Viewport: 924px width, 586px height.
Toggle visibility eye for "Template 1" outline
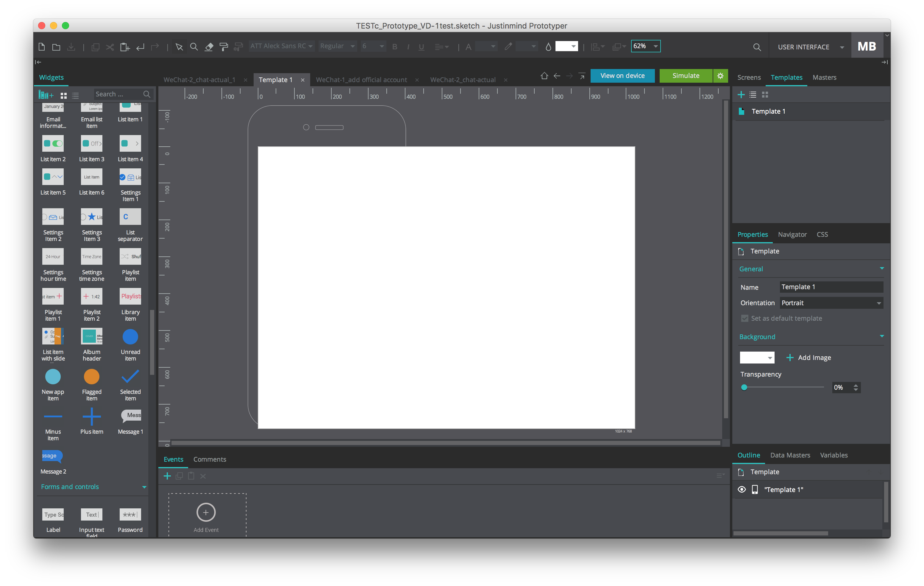pos(741,489)
